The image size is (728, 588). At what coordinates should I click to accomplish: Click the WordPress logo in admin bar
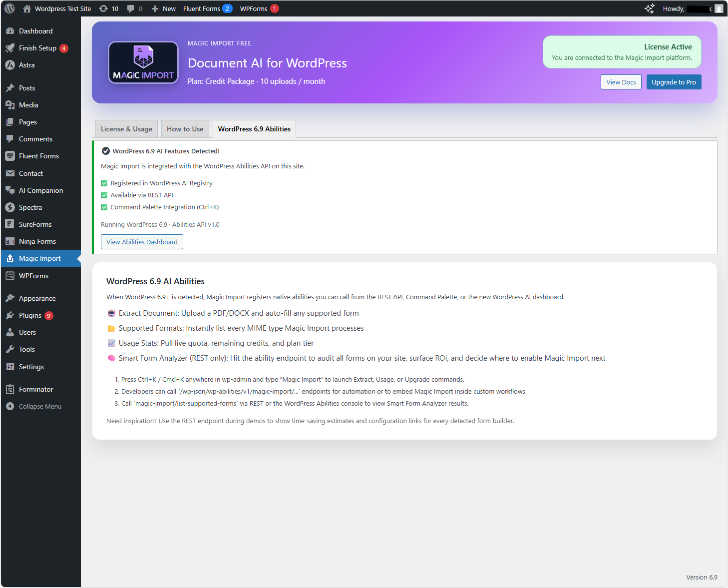click(x=9, y=8)
